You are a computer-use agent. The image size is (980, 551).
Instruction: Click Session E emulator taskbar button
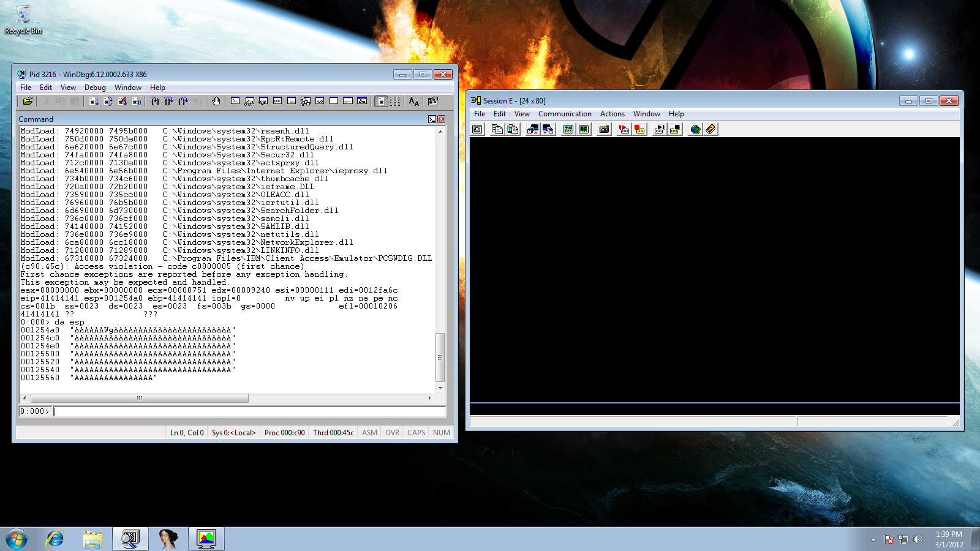pos(206,539)
